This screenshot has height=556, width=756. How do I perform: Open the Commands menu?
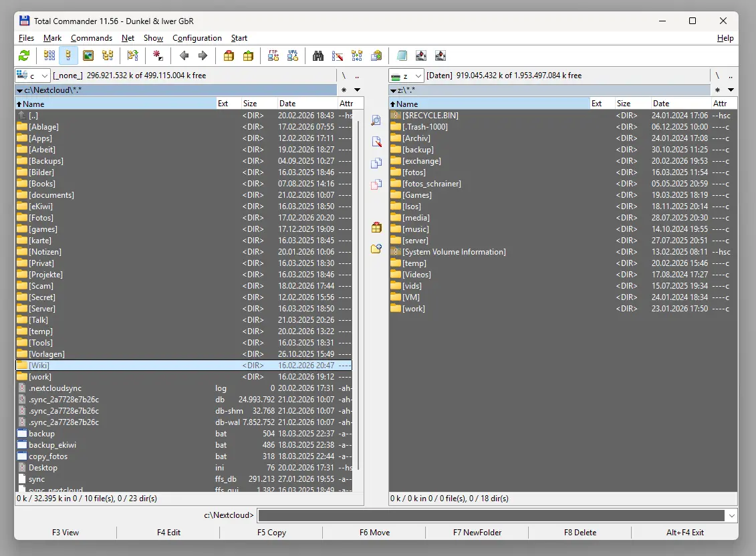tap(92, 38)
